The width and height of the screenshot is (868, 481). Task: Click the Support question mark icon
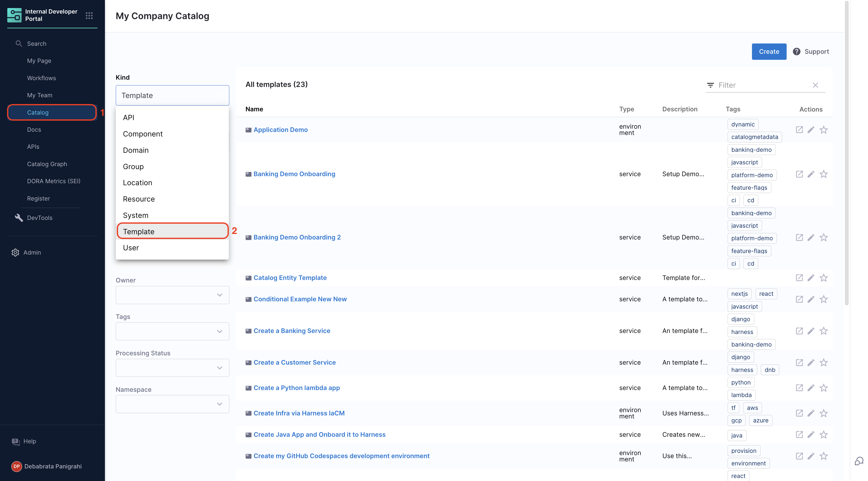point(796,52)
